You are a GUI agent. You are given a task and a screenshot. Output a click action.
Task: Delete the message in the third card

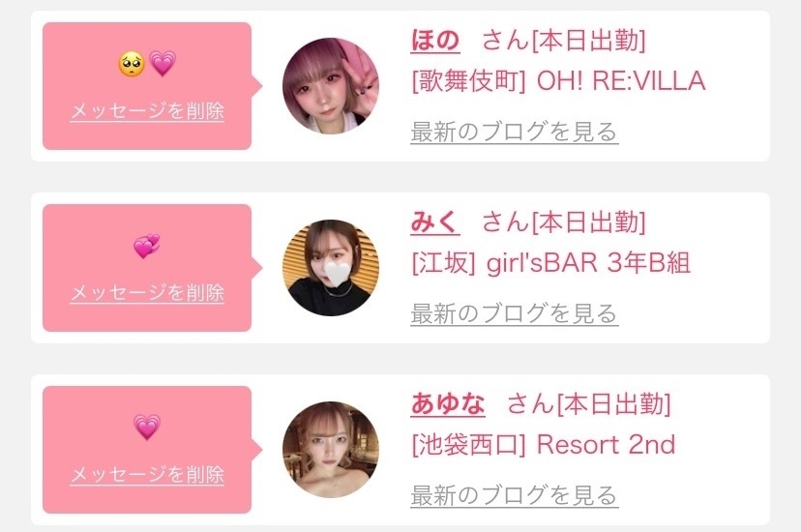click(147, 474)
